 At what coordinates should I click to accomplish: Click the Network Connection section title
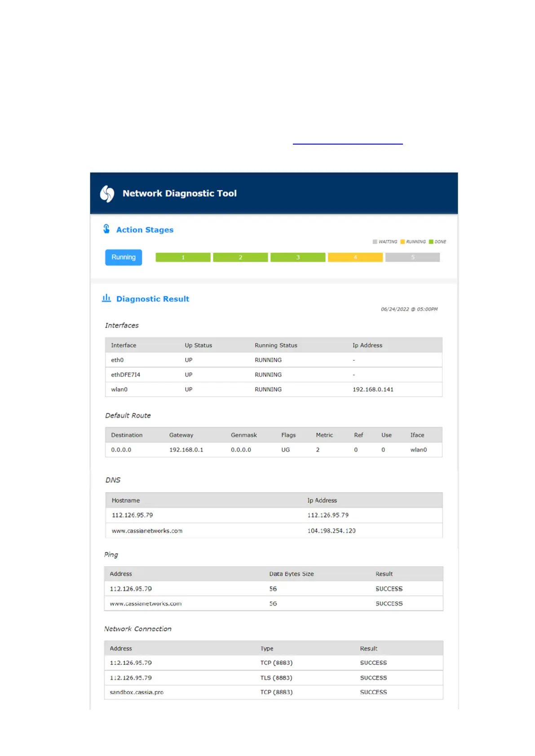[x=138, y=629]
